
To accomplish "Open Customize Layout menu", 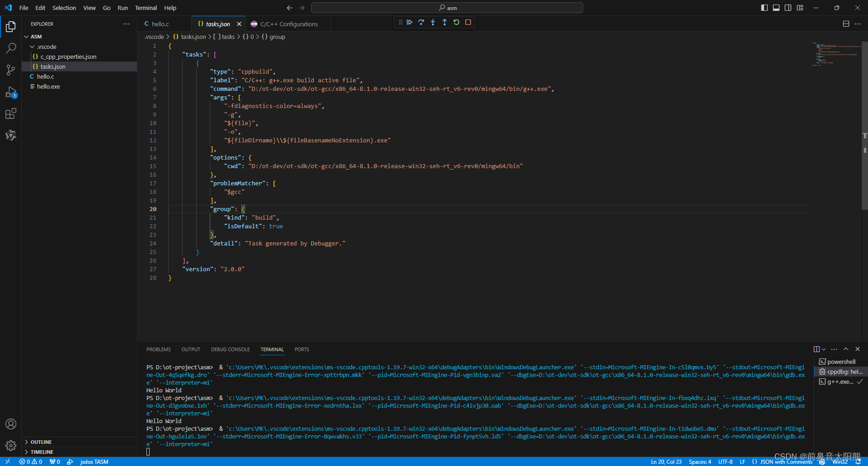I will (x=800, y=8).
